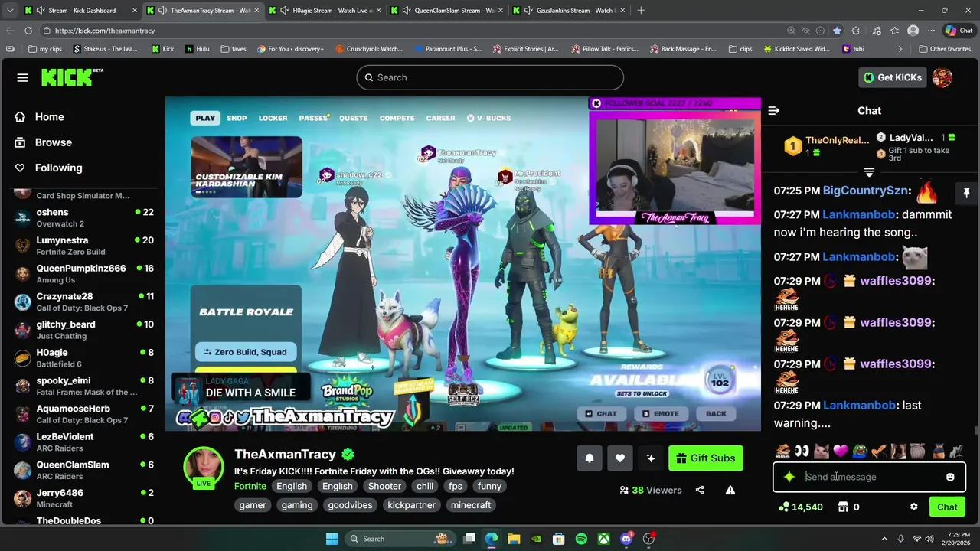Screen dimensions: 980x551
Task: Click the Shooter tag
Action: (x=384, y=486)
